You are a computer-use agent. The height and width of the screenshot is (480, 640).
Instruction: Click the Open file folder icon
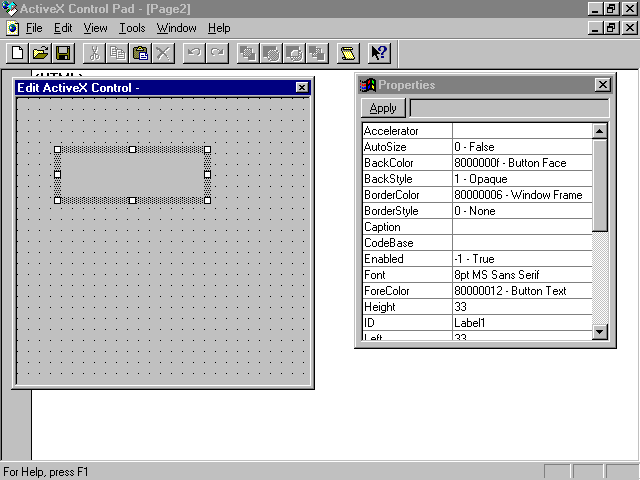(40, 53)
